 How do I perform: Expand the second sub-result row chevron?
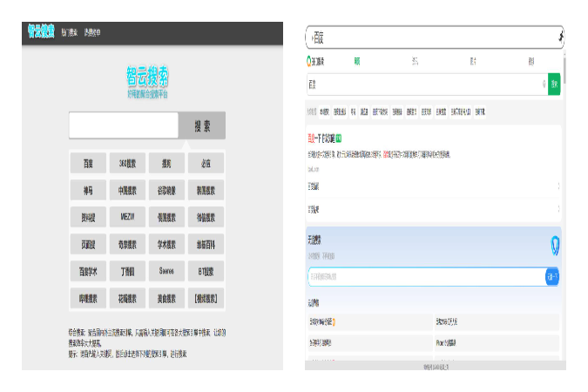(x=558, y=209)
